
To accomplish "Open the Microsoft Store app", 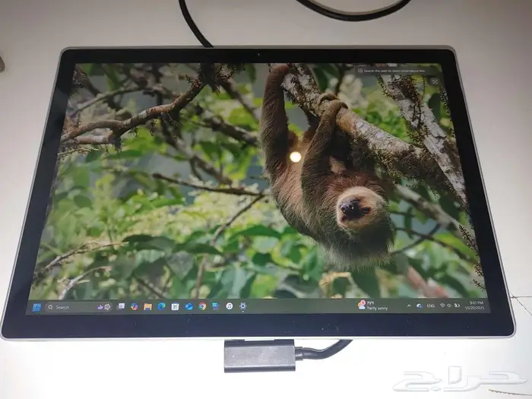I will click(x=175, y=306).
